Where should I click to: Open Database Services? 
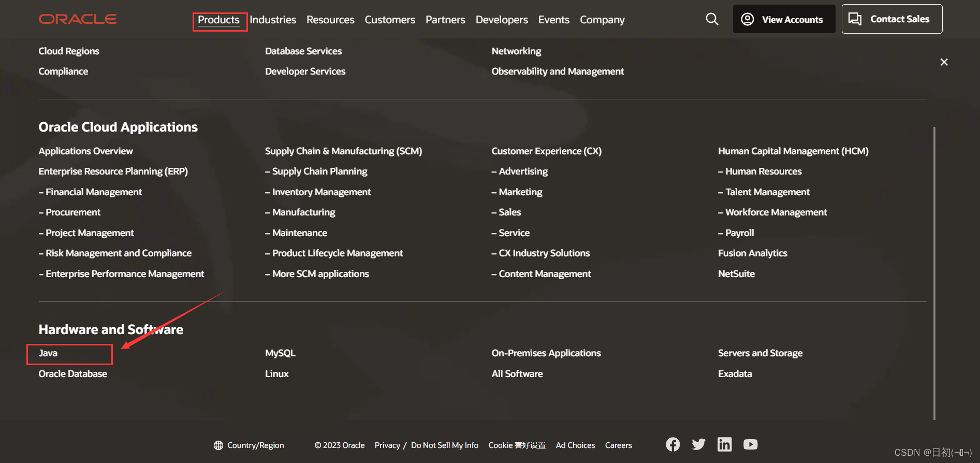tap(303, 51)
